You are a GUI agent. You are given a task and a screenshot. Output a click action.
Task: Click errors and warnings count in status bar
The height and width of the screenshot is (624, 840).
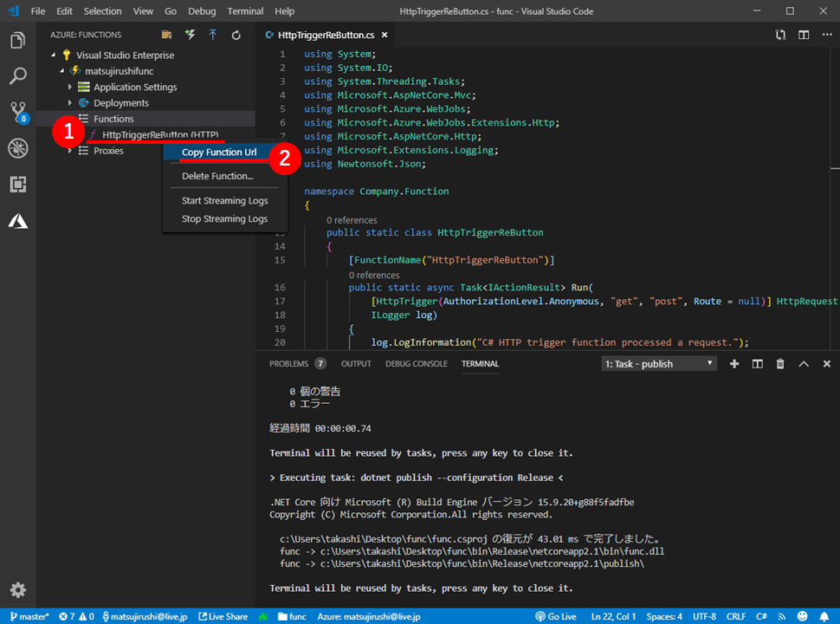(x=76, y=616)
